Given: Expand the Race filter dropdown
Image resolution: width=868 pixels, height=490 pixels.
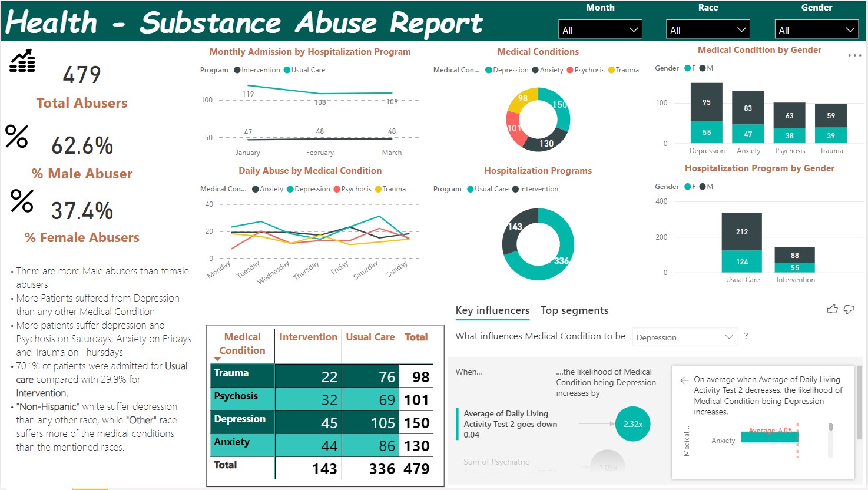Looking at the screenshot, I should click(x=708, y=30).
